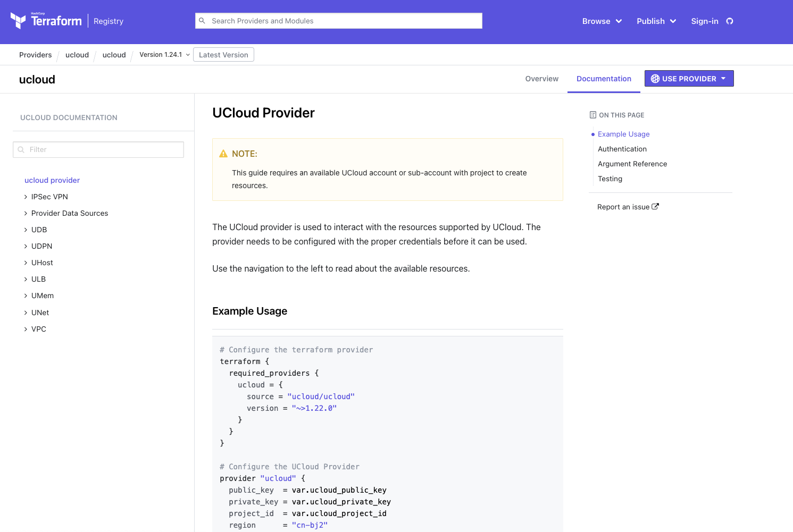The height and width of the screenshot is (532, 793).
Task: Click the globe icon on USE PROVIDER
Action: tap(655, 79)
